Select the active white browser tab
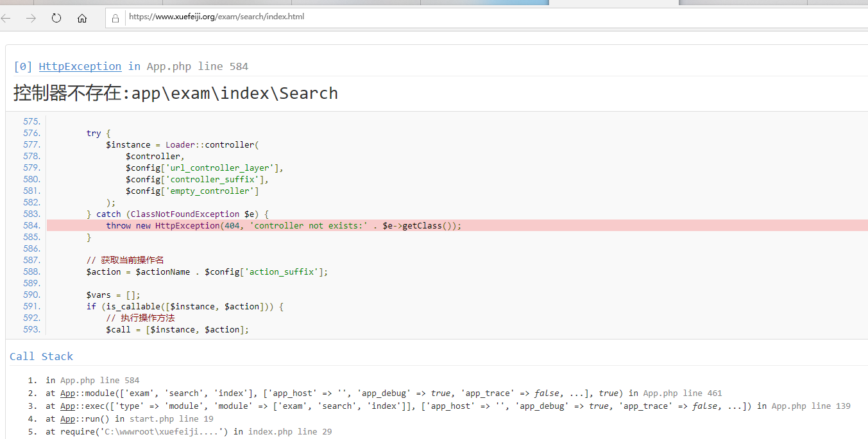Image resolution: width=868 pixels, height=439 pixels. [613, 3]
